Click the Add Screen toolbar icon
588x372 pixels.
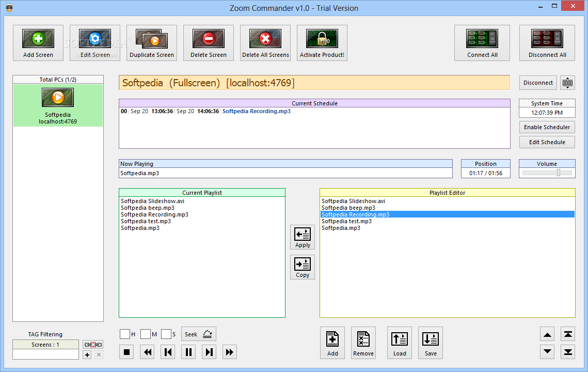pyautogui.click(x=38, y=43)
